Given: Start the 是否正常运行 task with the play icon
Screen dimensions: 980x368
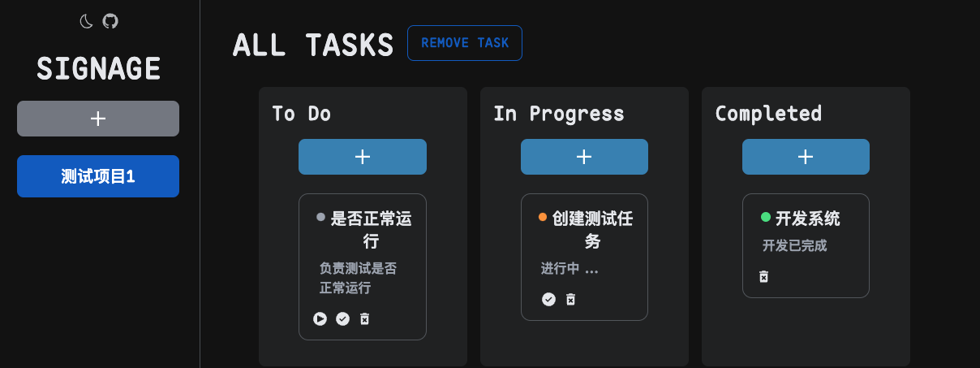Looking at the screenshot, I should [320, 319].
